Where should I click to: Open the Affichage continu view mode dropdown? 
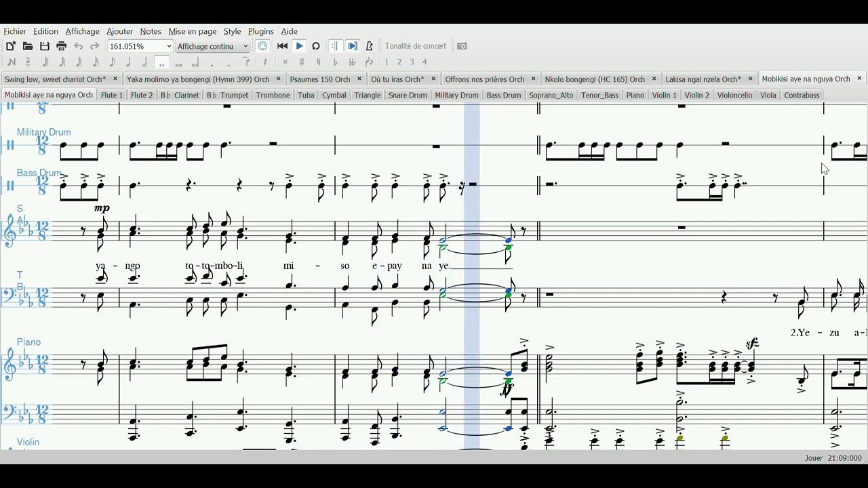pyautogui.click(x=213, y=46)
